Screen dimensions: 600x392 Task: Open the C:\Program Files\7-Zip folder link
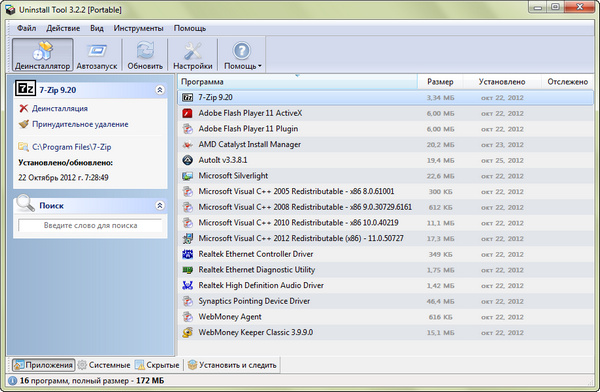tap(72, 147)
